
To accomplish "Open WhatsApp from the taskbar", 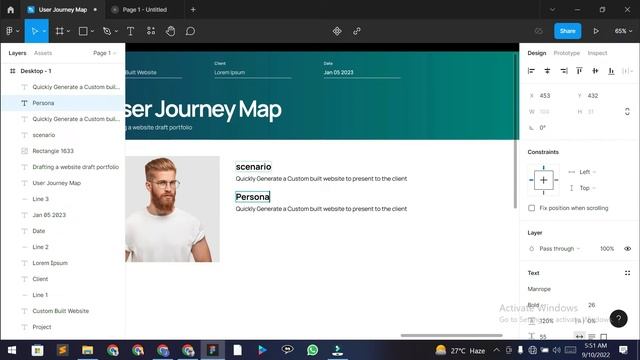I will (312, 350).
